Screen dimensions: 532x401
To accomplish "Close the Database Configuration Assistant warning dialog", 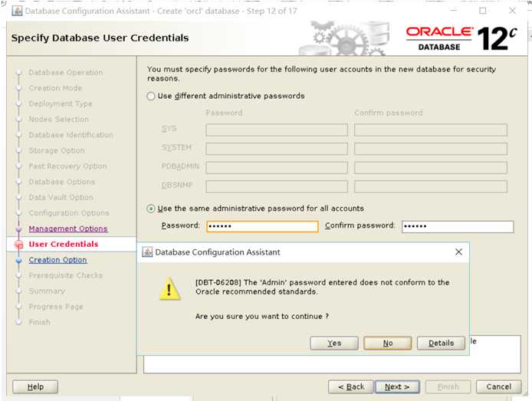I will tap(458, 251).
